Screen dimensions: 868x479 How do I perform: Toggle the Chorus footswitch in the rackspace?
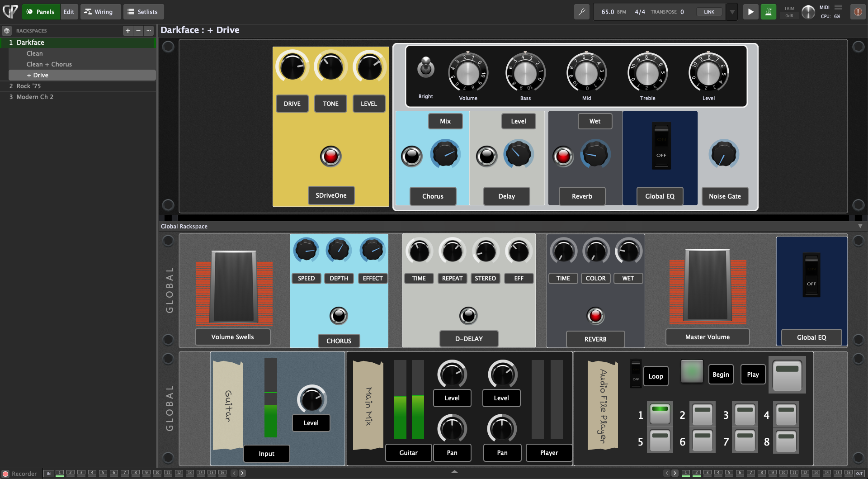pyautogui.click(x=412, y=157)
